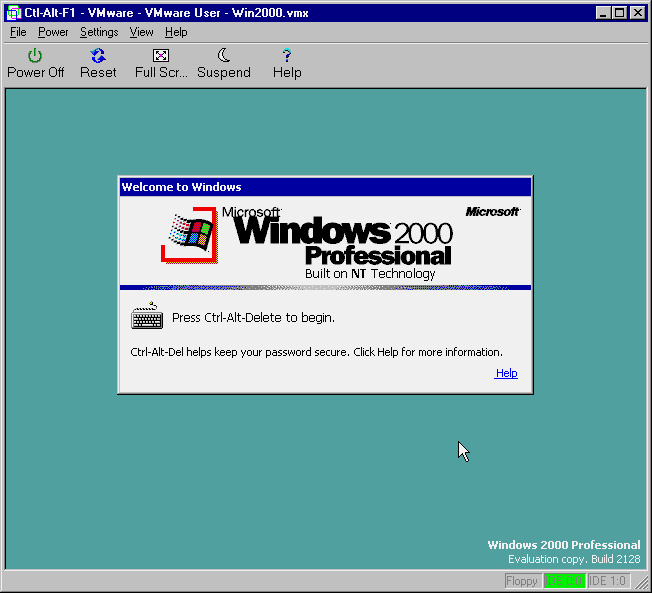Click the Help link in Welcome dialog
This screenshot has width=652, height=593.
click(506, 373)
